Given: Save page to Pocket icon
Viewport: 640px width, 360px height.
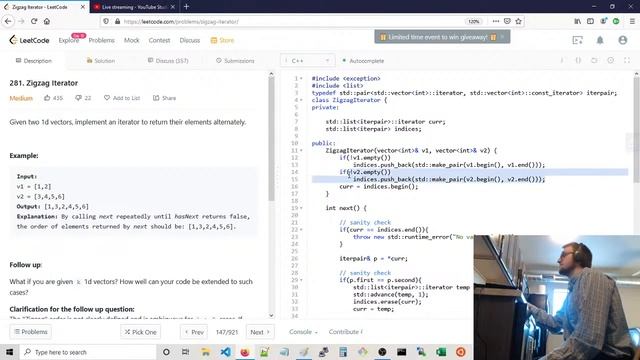Looking at the screenshot, I should 507,21.
